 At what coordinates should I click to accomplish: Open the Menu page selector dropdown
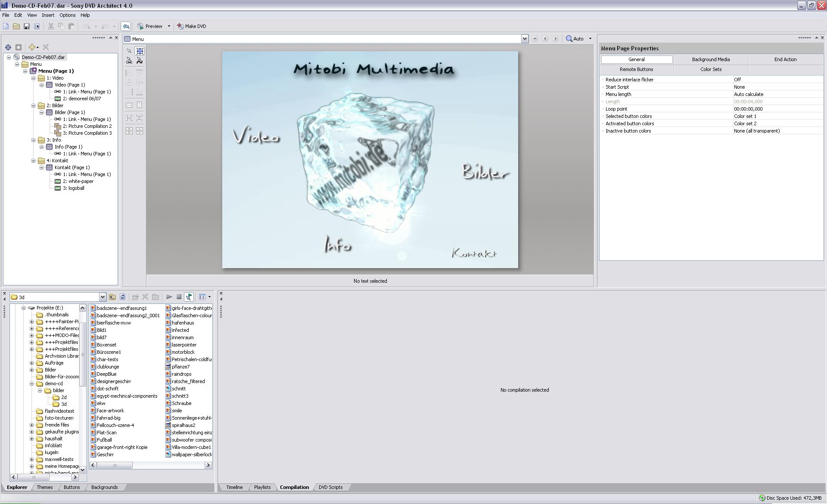(x=525, y=39)
